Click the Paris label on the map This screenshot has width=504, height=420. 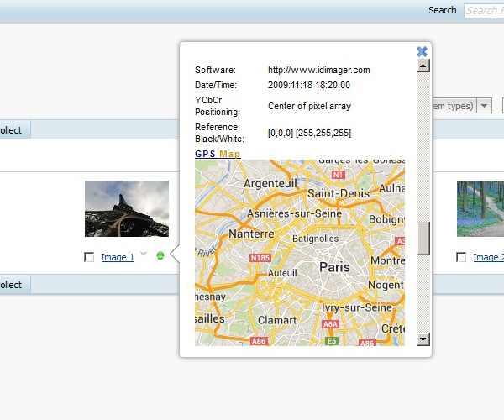point(334,267)
